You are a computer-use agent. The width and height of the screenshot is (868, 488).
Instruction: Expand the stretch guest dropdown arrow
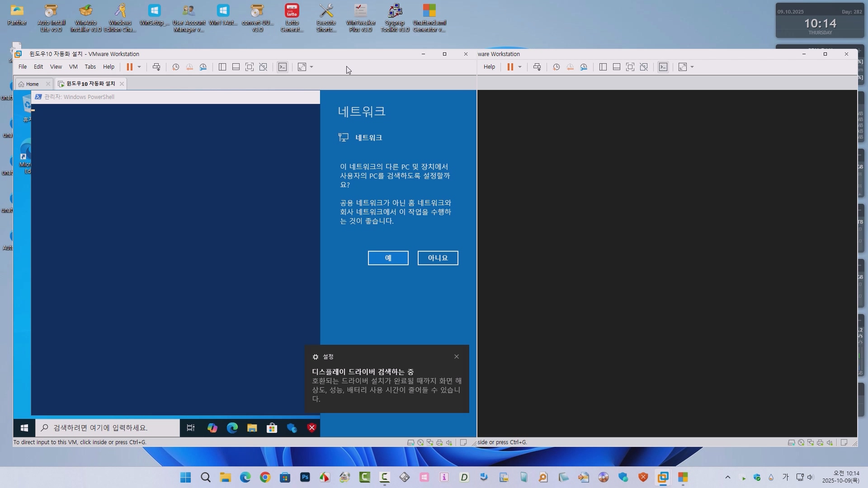(311, 67)
